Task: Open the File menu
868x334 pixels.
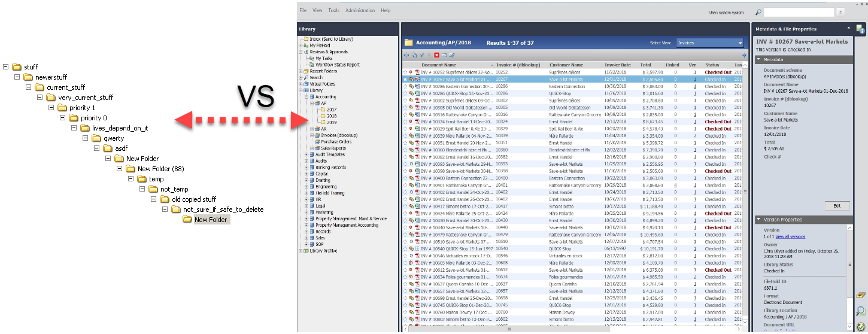Action: pos(303,11)
